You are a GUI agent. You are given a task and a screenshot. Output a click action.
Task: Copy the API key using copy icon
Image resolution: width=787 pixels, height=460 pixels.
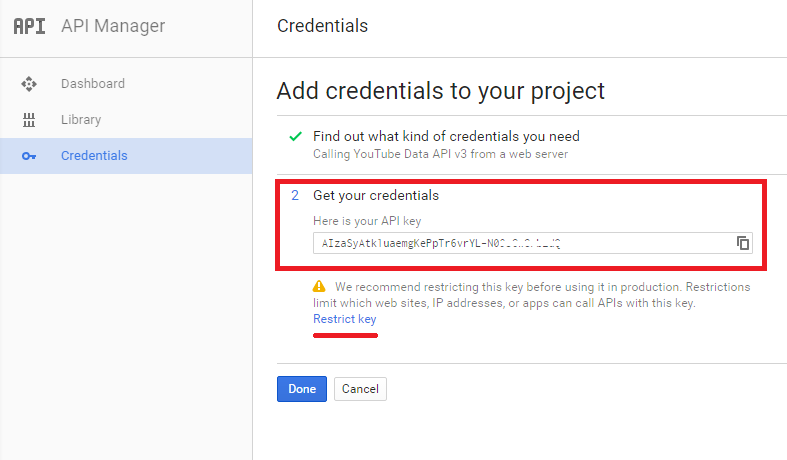coord(743,243)
